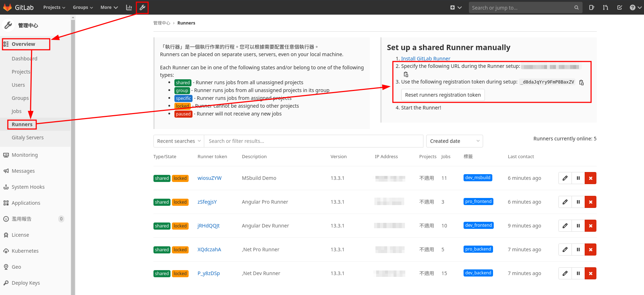The width and height of the screenshot is (644, 295).
Task: Open the instance statistics chart icon
Action: (129, 7)
